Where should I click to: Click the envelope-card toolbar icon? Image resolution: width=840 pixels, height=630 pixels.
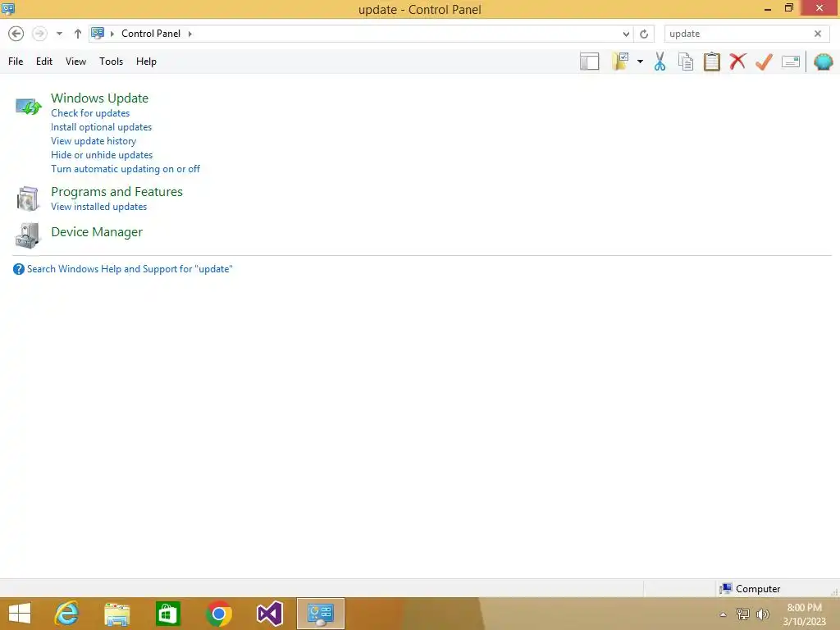pyautogui.click(x=791, y=62)
